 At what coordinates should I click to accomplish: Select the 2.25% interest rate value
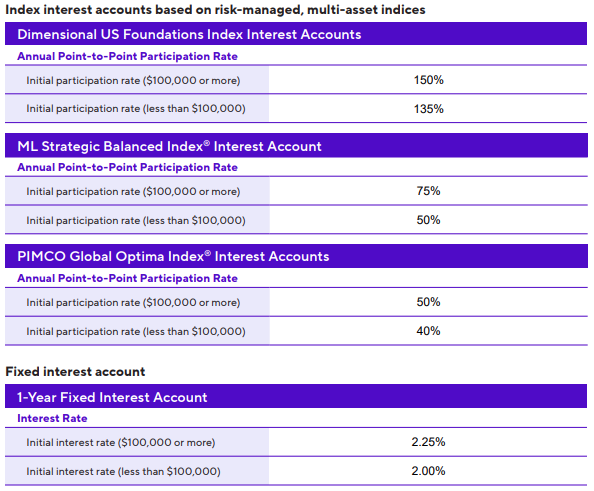click(x=428, y=442)
